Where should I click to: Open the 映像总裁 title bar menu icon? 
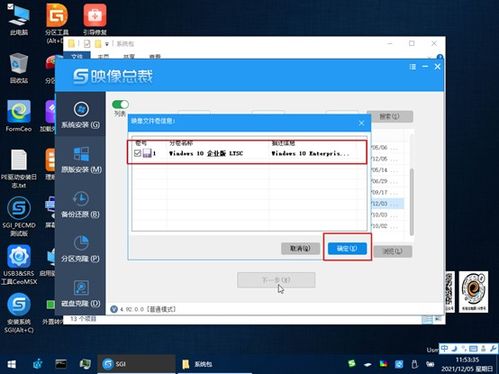413,67
